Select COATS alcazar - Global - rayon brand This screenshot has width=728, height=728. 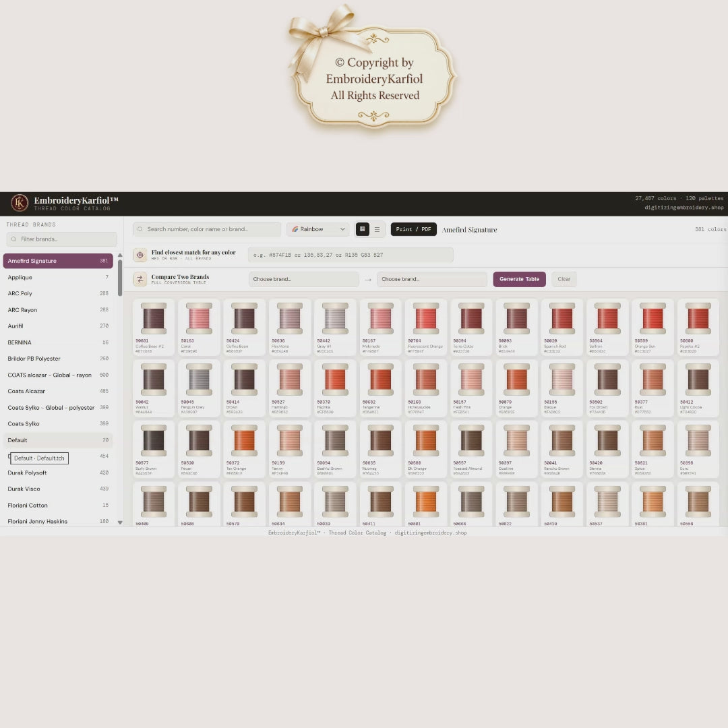point(58,375)
